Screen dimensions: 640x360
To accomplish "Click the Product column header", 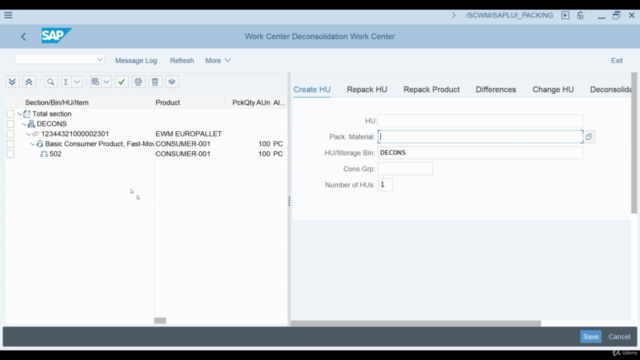I will coord(168,102).
